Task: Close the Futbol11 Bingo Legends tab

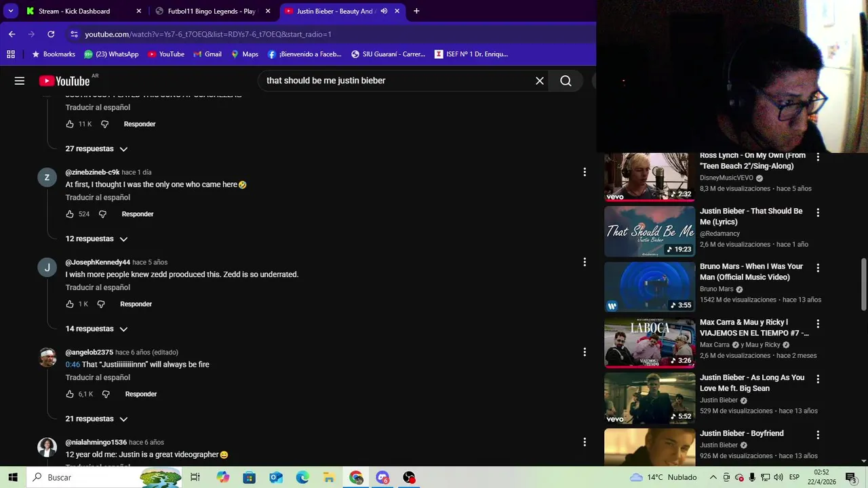Action: point(268,11)
